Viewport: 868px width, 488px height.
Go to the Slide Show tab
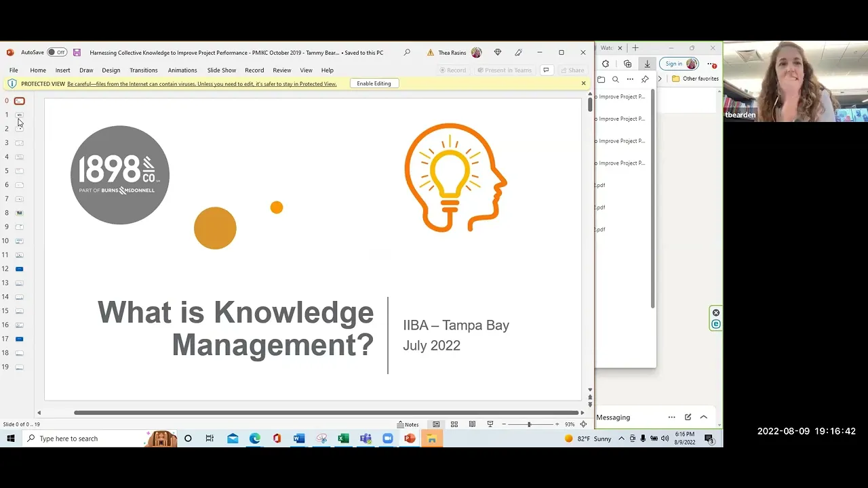[x=222, y=70]
